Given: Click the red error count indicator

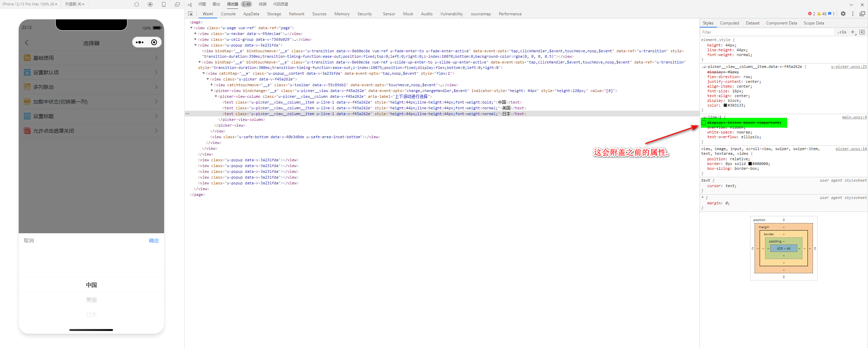Looking at the screenshot, I should pyautogui.click(x=812, y=14).
